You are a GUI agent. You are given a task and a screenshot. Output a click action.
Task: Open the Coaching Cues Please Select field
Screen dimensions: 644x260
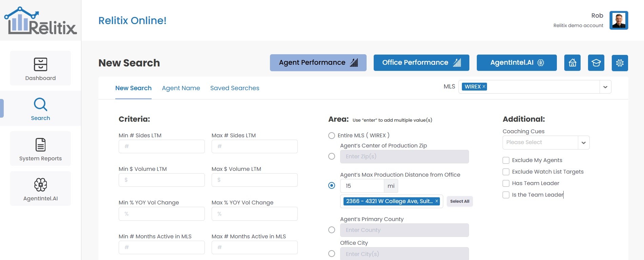(x=540, y=142)
